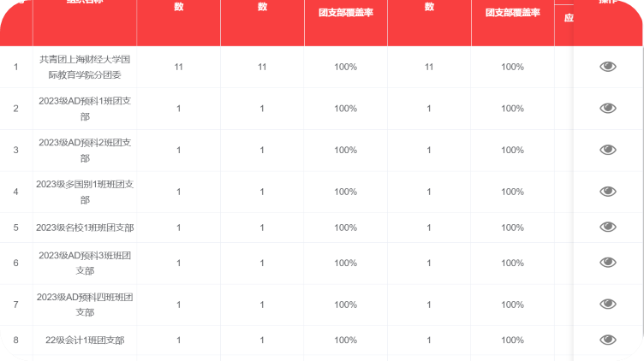The height and width of the screenshot is (361, 644).
Task: Click row number 1 cell
Action: (15, 67)
